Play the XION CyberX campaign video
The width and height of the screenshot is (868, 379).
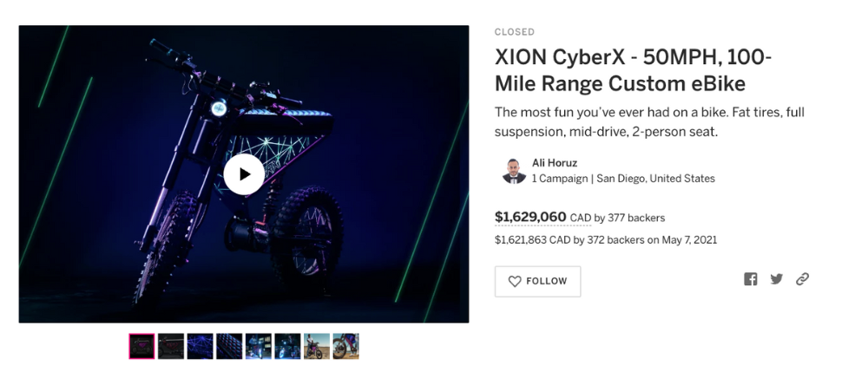click(x=244, y=174)
